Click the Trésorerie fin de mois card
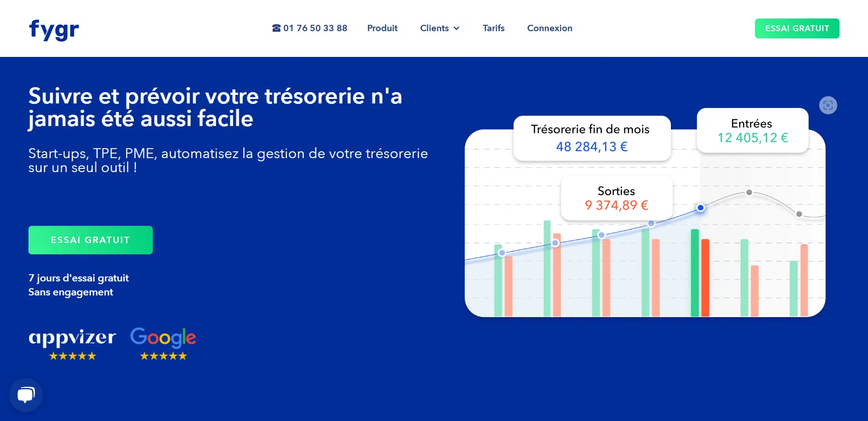Image resolution: width=868 pixels, height=421 pixels. (592, 138)
